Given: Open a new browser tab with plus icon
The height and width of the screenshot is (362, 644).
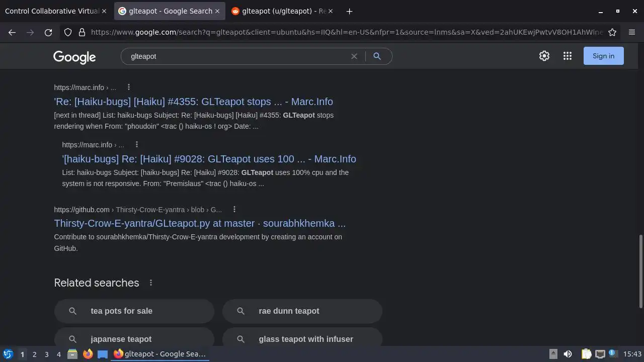Looking at the screenshot, I should pos(349,11).
